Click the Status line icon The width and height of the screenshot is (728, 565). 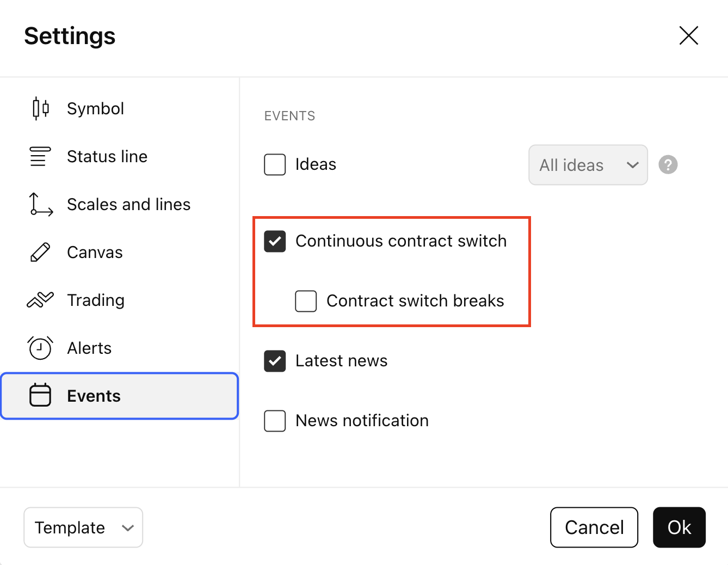point(40,156)
